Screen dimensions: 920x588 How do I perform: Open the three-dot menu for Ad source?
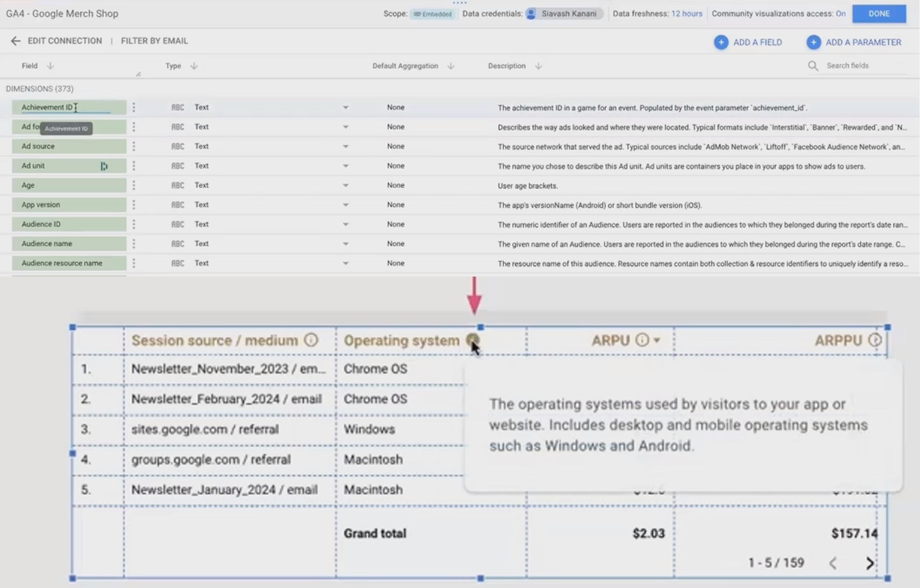pos(134,146)
